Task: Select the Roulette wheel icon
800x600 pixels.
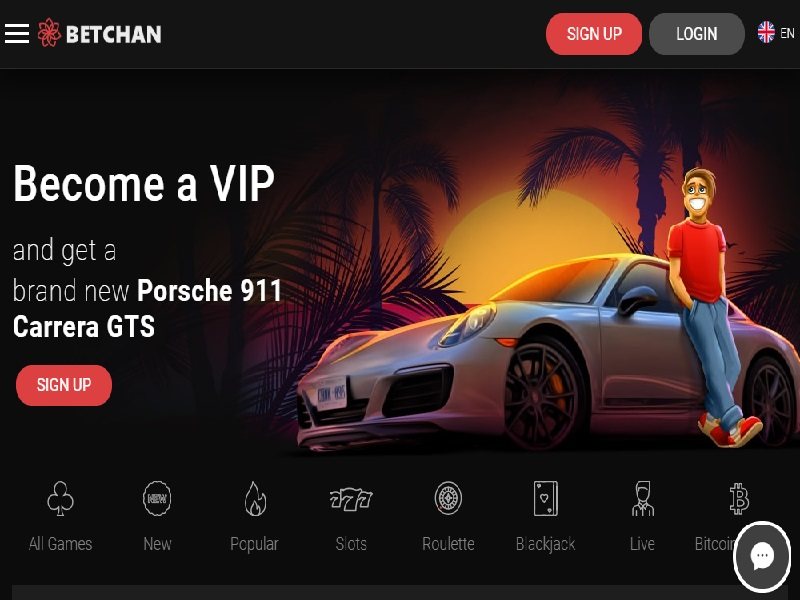Action: [448, 498]
